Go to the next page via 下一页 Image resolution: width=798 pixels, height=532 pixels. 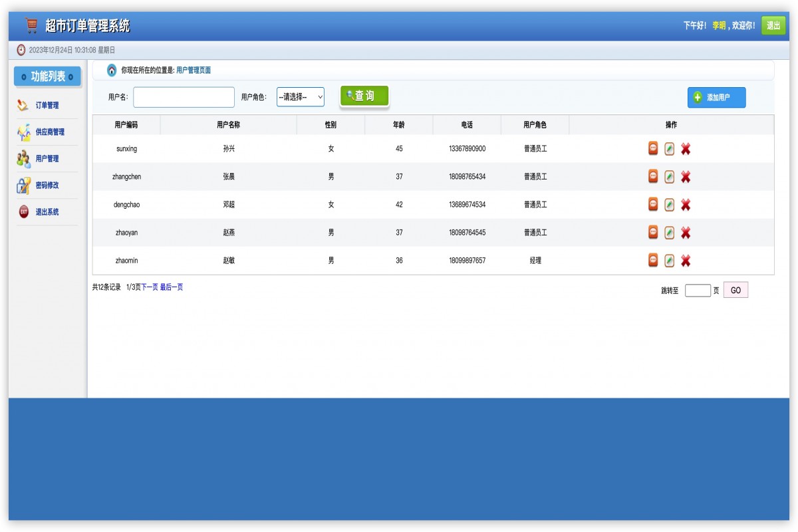coord(150,287)
